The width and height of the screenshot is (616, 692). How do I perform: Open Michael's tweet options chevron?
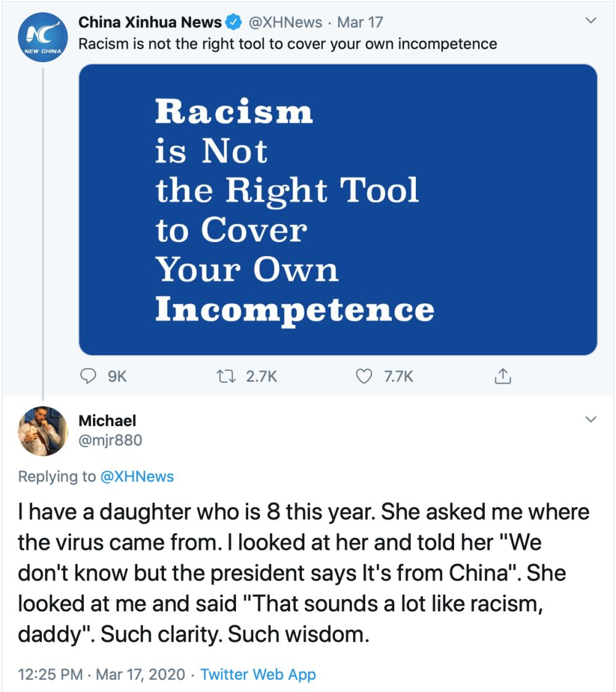(591, 420)
